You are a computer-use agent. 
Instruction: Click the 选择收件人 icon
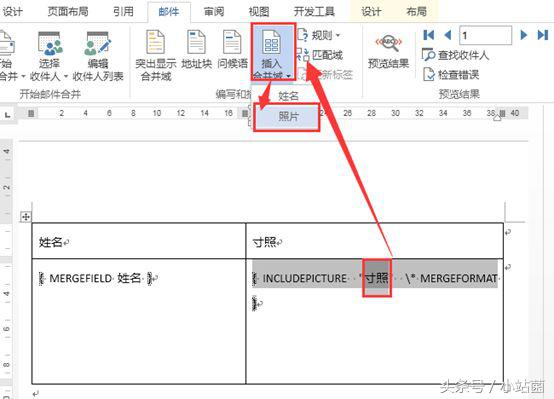[x=49, y=43]
